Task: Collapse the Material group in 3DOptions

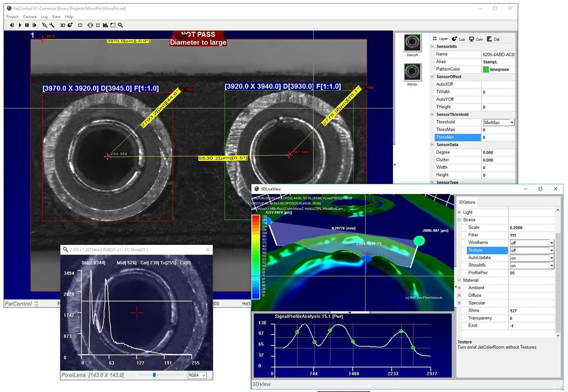Action: click(x=459, y=280)
